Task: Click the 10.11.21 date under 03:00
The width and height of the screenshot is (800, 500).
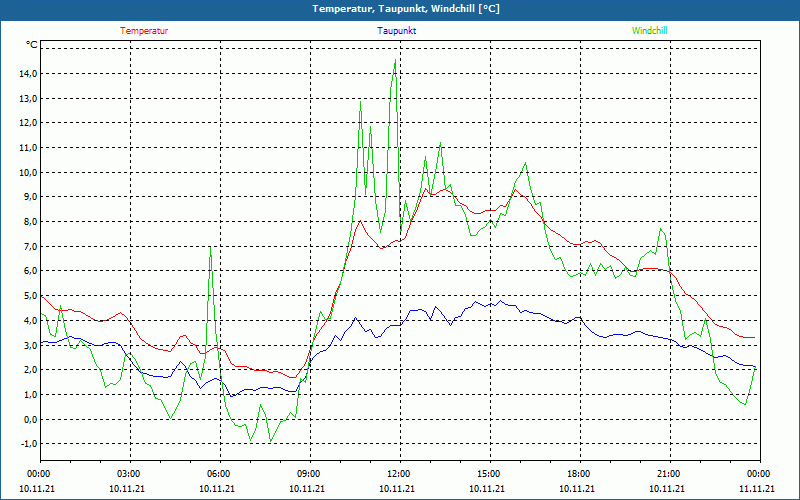Action: click(x=127, y=488)
